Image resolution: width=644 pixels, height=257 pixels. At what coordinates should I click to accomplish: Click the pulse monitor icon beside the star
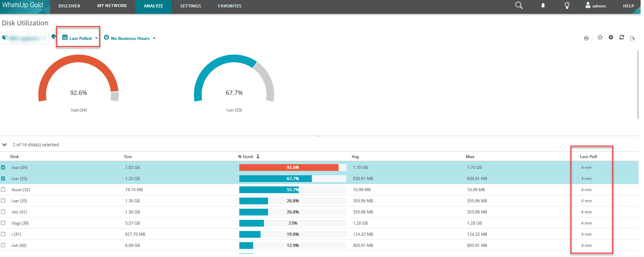(x=586, y=38)
